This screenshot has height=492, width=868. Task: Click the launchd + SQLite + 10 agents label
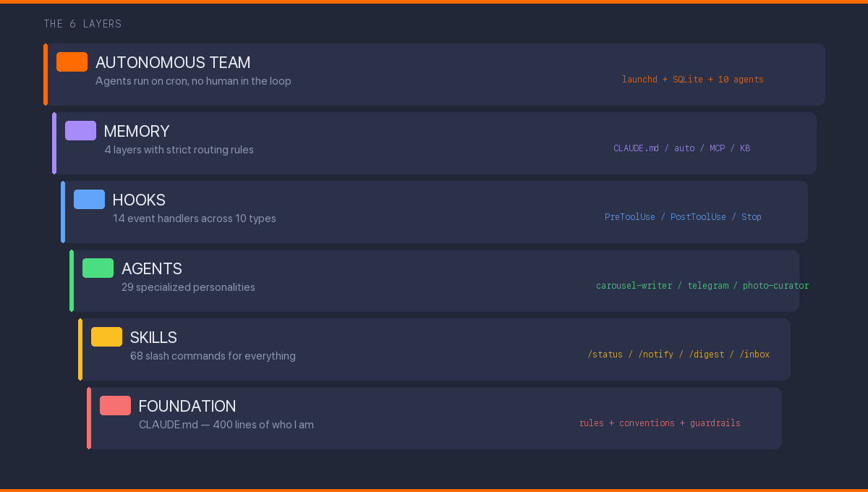click(x=692, y=79)
